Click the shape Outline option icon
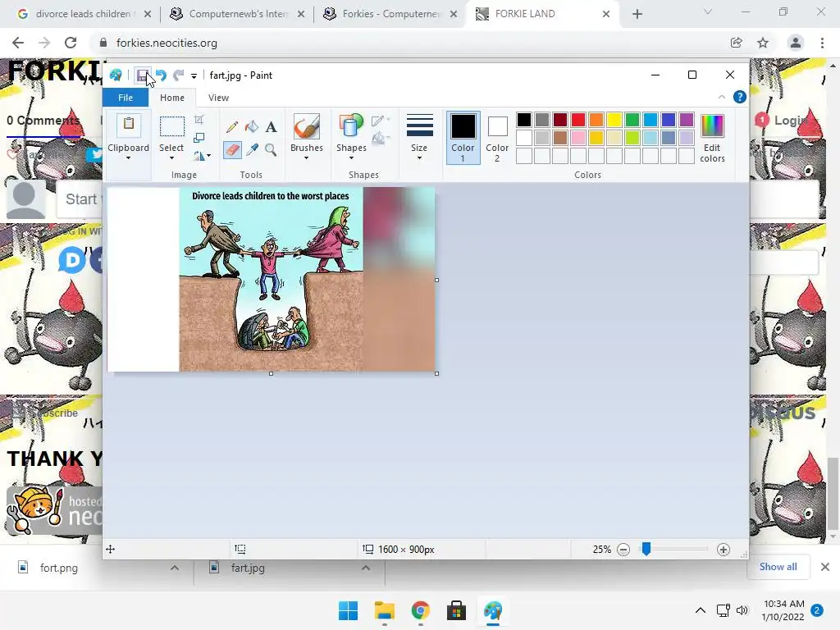Viewport: 840px width, 630px height. pyautogui.click(x=381, y=121)
